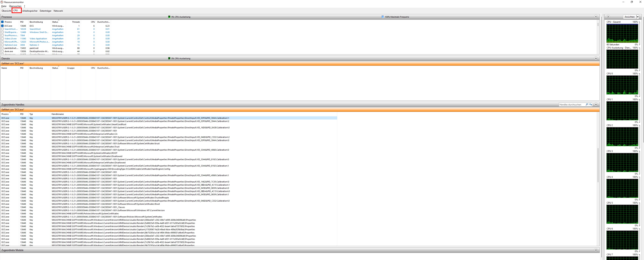Open the Datei menu
Viewport: 644px width, 260px height.
pyautogui.click(x=4, y=6)
